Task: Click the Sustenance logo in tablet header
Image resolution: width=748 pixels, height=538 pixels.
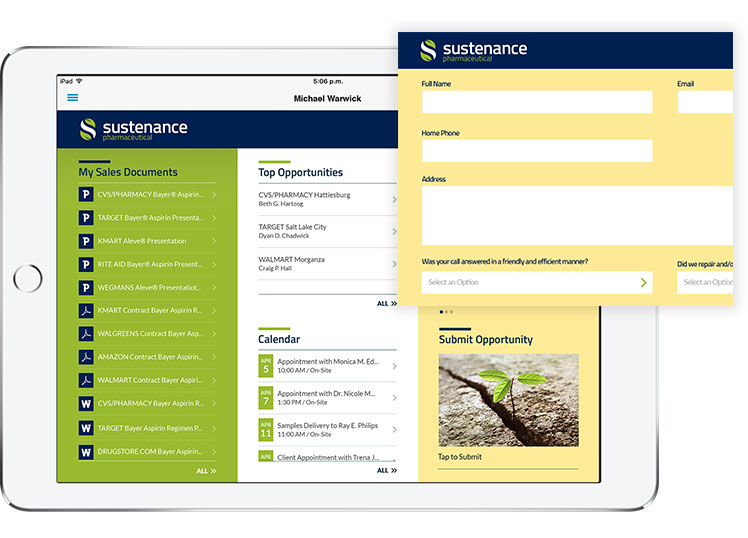Action: click(134, 129)
